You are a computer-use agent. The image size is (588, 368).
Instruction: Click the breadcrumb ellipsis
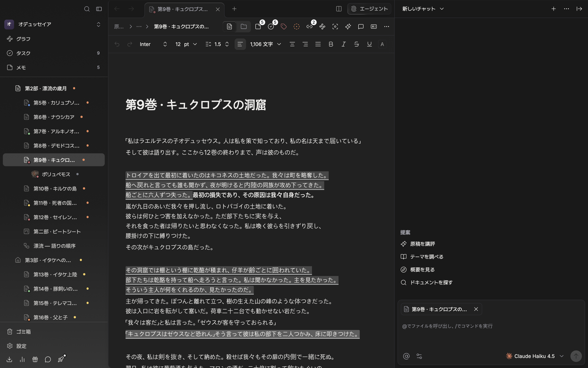tap(139, 27)
